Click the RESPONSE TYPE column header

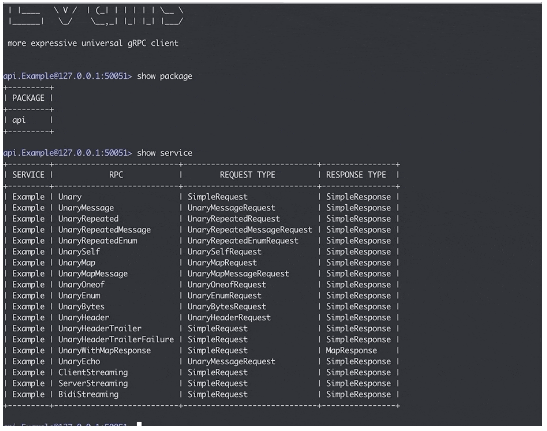tap(356, 175)
